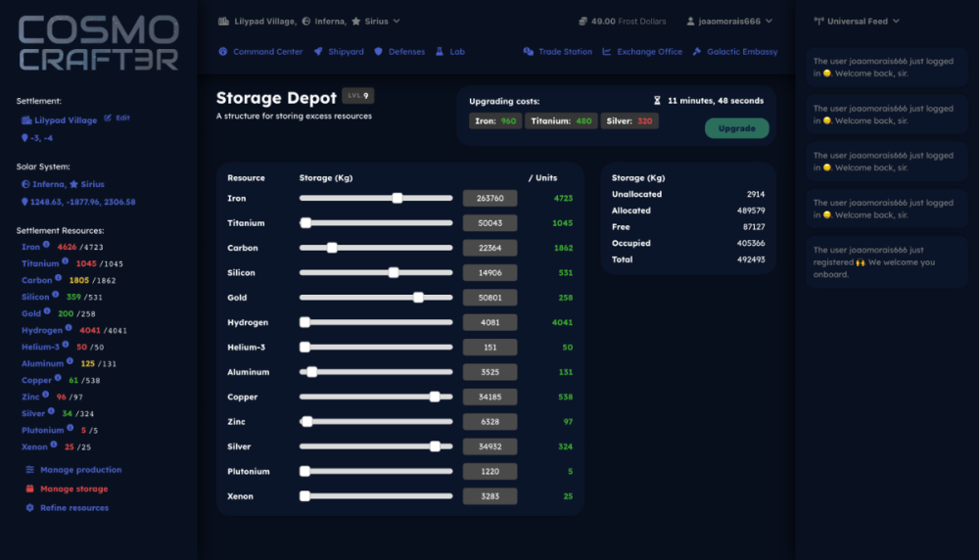
Task: Click the info icon next to Plutonium
Action: pos(71,429)
